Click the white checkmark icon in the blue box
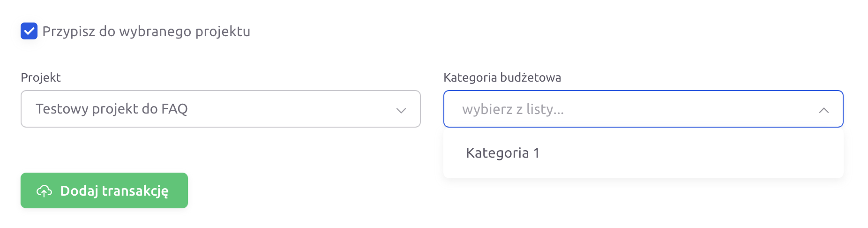868x228 pixels. pyautogui.click(x=29, y=31)
